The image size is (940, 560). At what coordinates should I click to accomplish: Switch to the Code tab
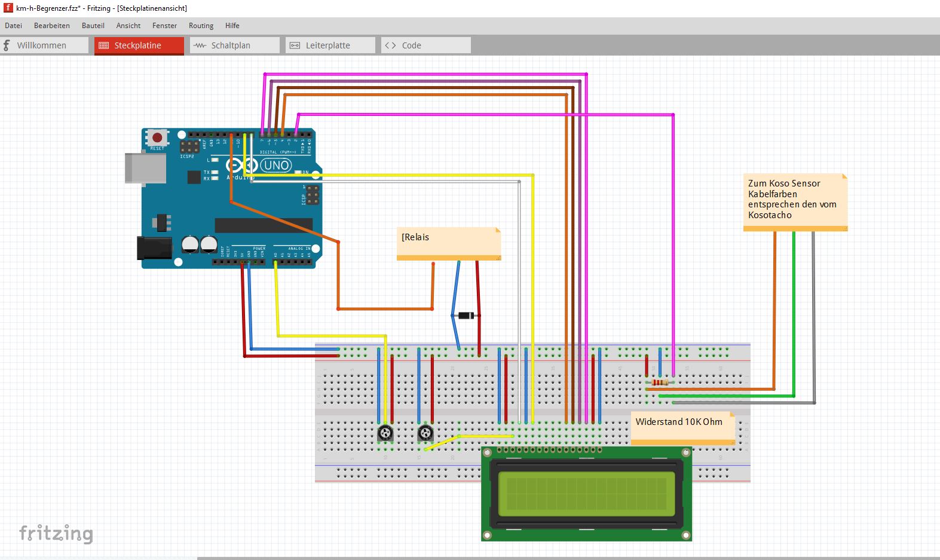click(x=426, y=45)
